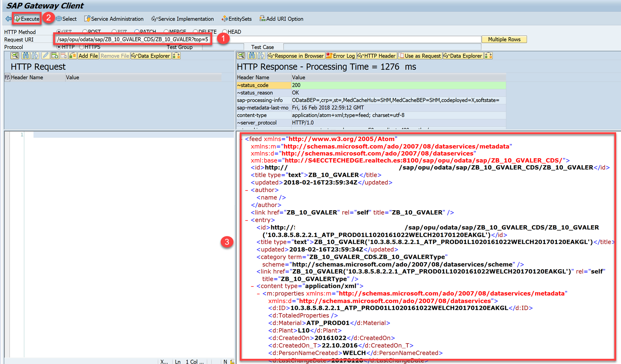Select the MERGE HTTP method
Screen dimensions: 621x364
coord(166,32)
